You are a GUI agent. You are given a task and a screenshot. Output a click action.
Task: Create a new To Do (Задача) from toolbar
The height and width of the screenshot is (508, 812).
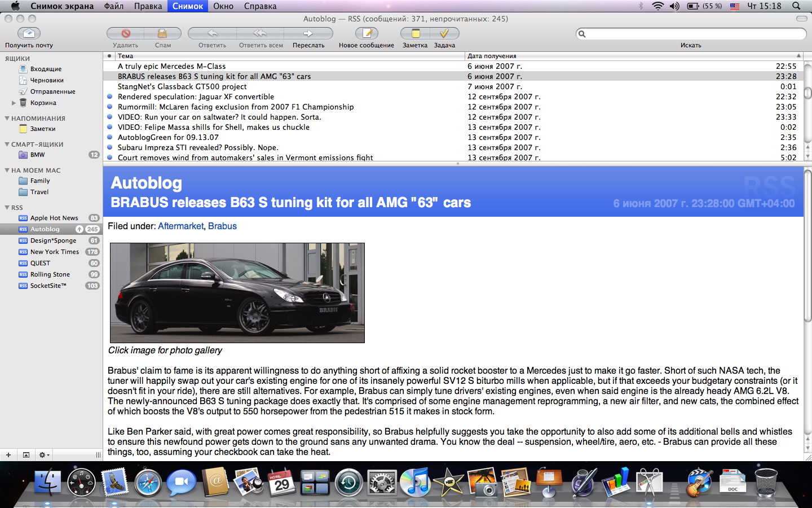click(444, 33)
